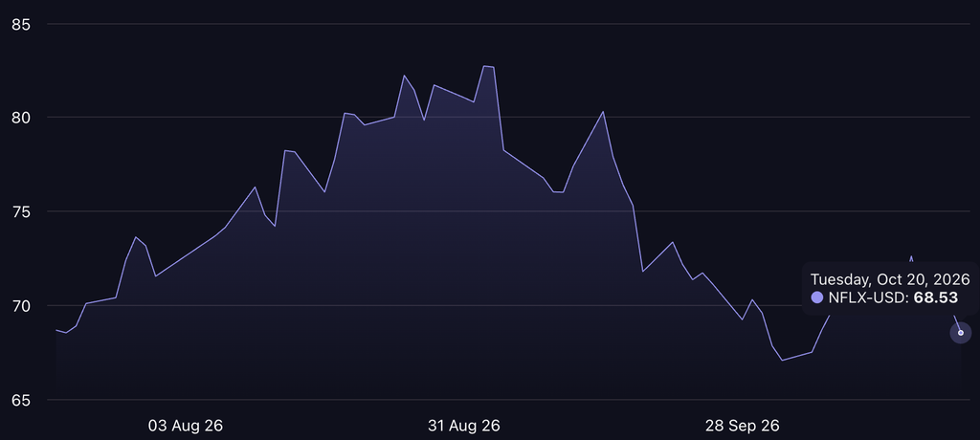Click the y-axis value 70
The height and width of the screenshot is (440, 980).
22,306
